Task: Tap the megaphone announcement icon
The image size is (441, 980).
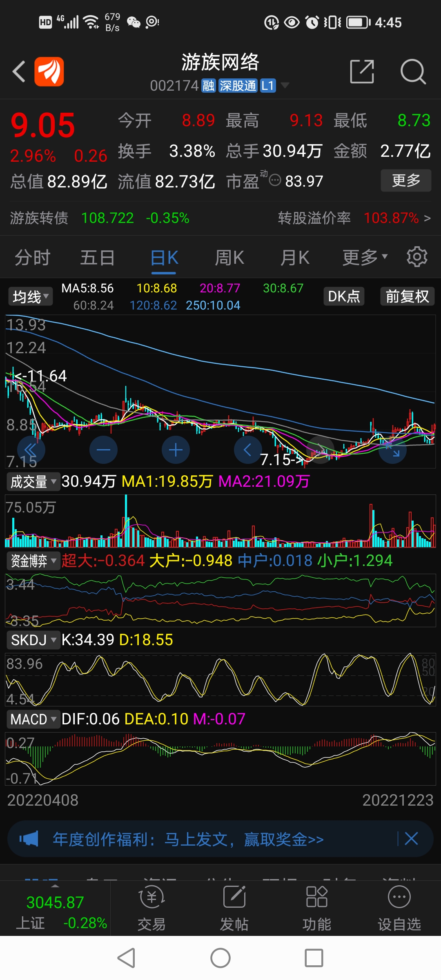Action: coord(29,839)
